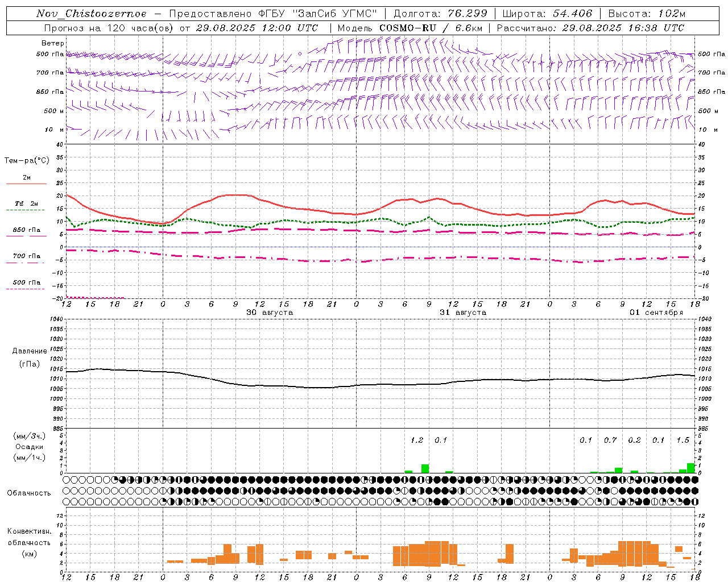728x582 pixels.
Task: Click the 'Предоставлено ФГБУ ЗапСиб УГМС' provider text
Action: (273, 14)
